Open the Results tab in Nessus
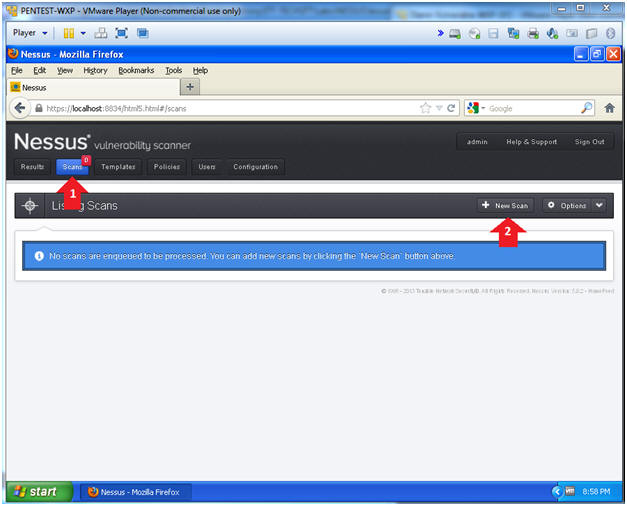The height and width of the screenshot is (506, 627). click(x=32, y=167)
